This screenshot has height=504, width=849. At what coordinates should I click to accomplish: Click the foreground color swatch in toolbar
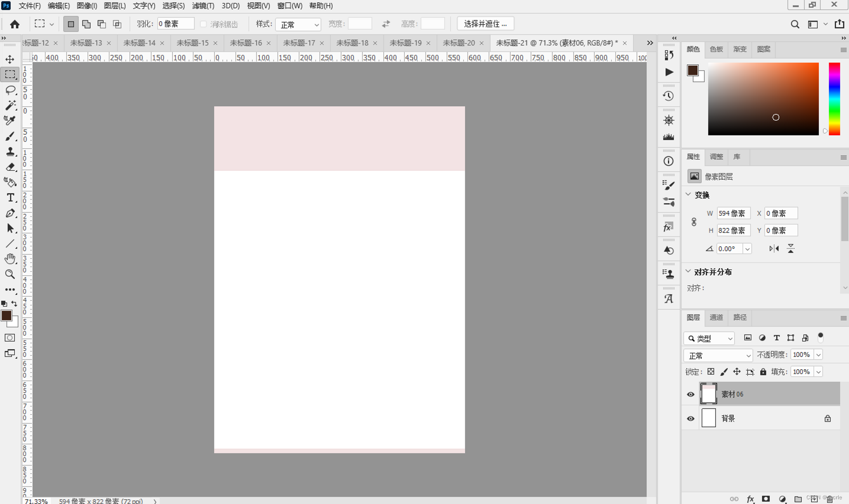click(x=6, y=316)
